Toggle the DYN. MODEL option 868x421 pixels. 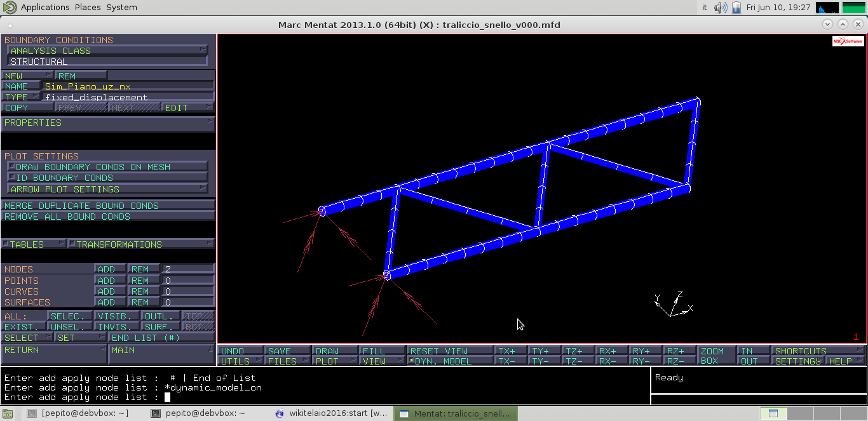tap(450, 361)
